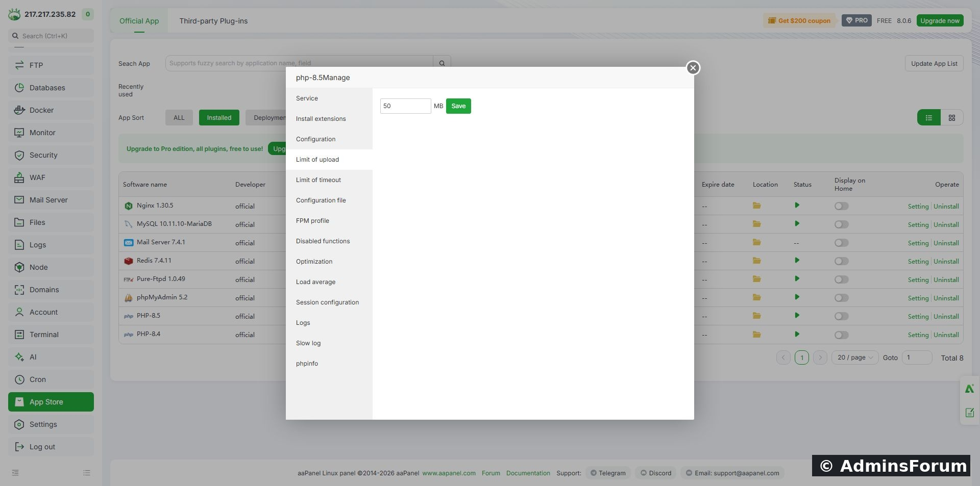980x486 pixels.
Task: Click the search magnifier button for apps
Action: [442, 63]
